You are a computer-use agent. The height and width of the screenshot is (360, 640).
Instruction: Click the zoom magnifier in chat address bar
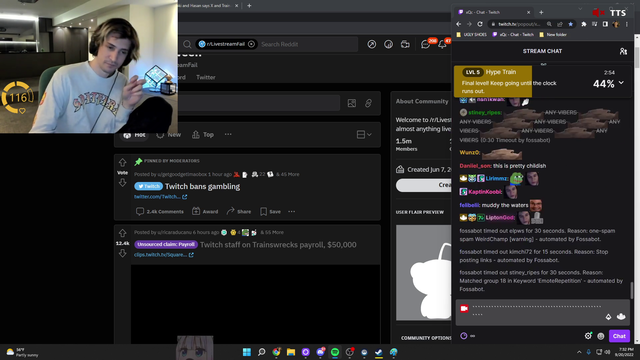tap(549, 24)
